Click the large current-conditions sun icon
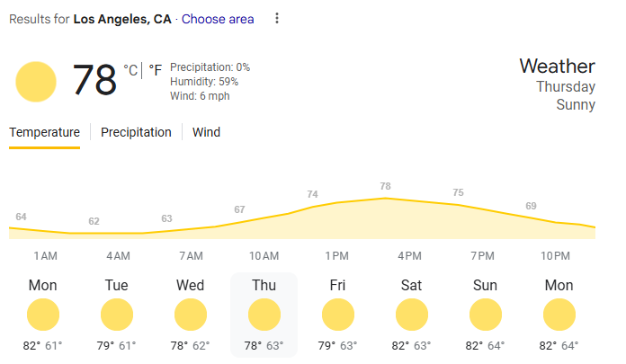Viewport: 626px width, 364px height. (36, 81)
